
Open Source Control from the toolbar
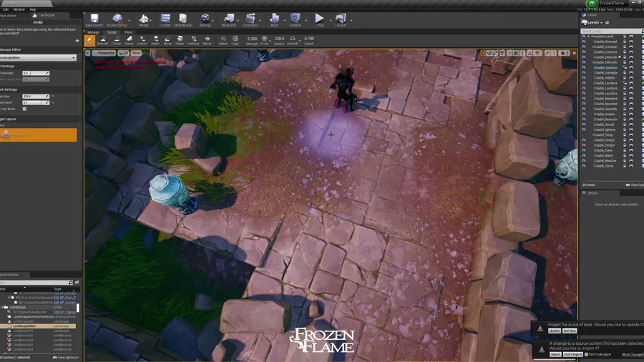coord(117,20)
